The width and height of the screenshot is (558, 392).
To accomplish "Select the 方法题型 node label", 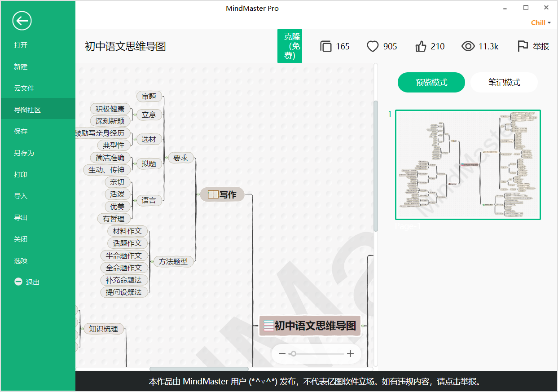I will point(174,261).
